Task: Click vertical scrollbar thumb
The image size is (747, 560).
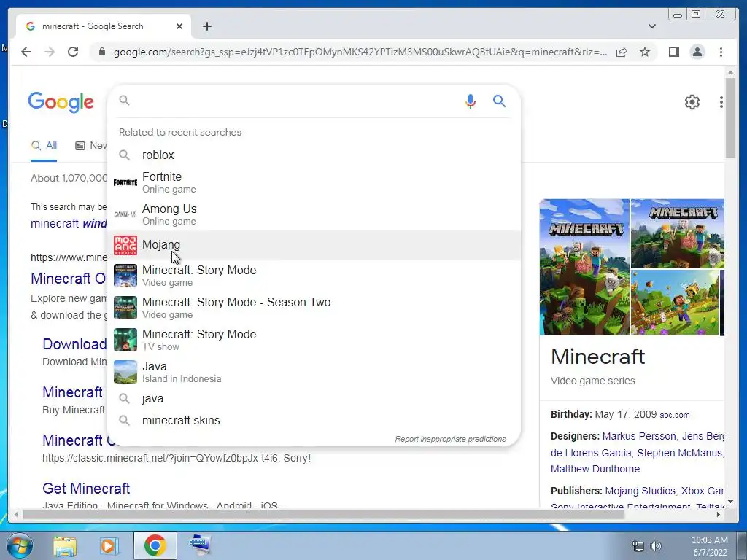Action: click(x=729, y=117)
